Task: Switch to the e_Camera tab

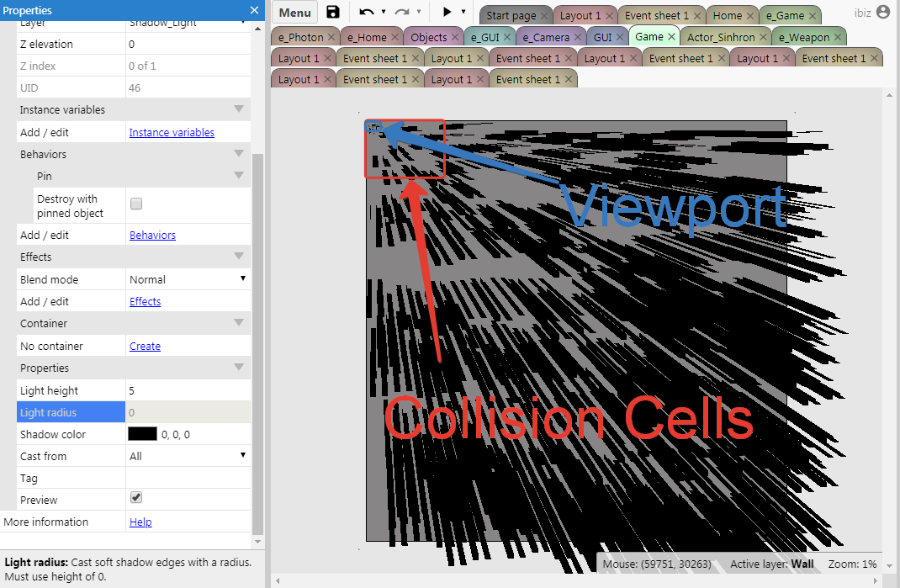Action: coord(546,37)
